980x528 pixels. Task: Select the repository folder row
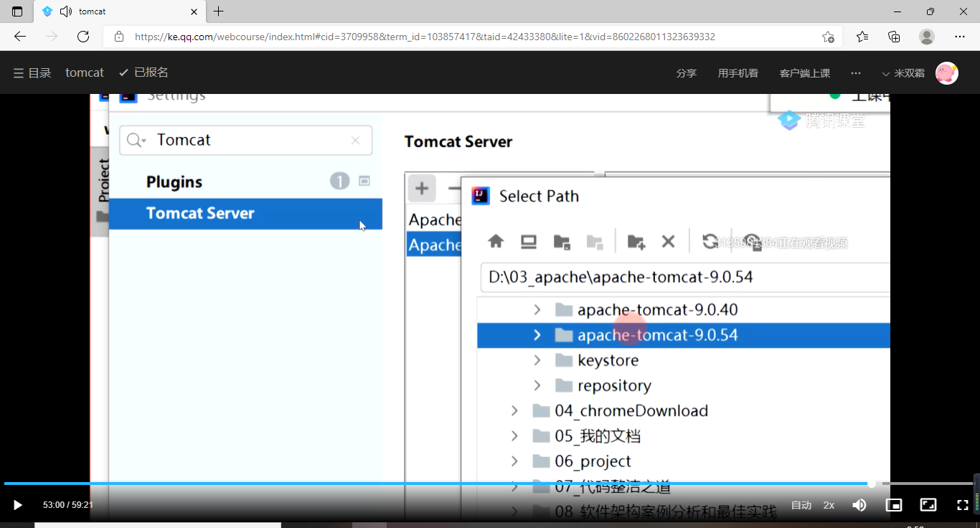(684, 385)
